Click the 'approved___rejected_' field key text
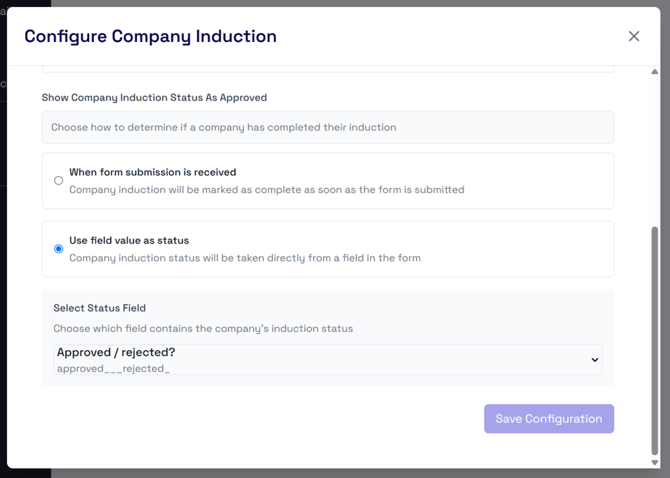This screenshot has width=670, height=478. click(x=113, y=369)
